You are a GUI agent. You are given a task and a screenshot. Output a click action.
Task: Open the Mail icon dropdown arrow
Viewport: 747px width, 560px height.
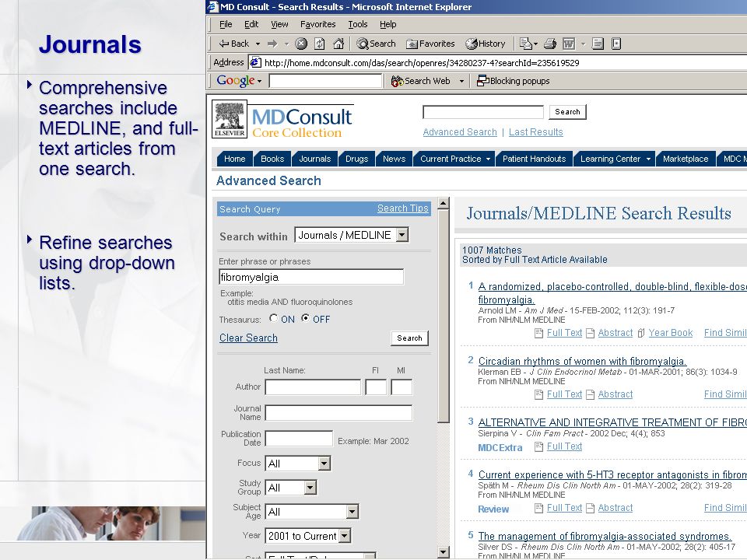pyautogui.click(x=536, y=44)
